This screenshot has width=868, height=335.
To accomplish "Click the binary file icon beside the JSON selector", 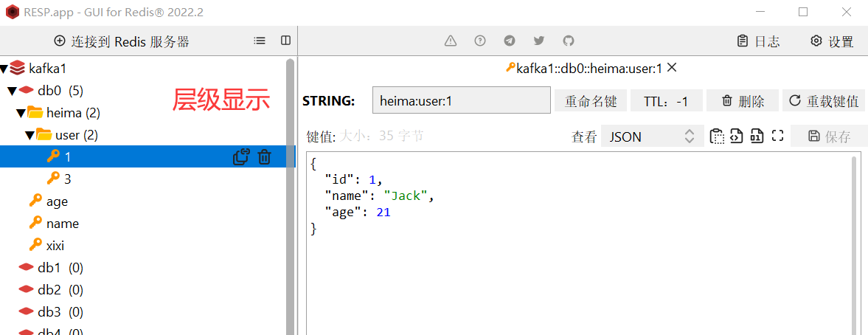I will (756, 136).
